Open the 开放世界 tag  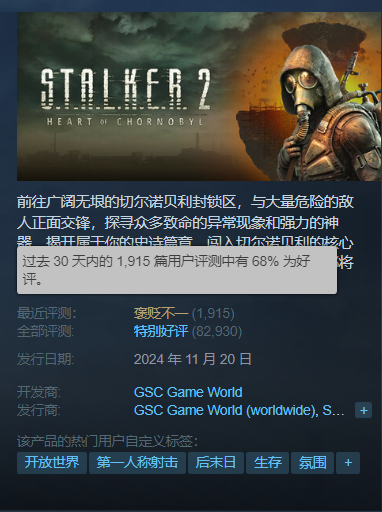[52, 463]
